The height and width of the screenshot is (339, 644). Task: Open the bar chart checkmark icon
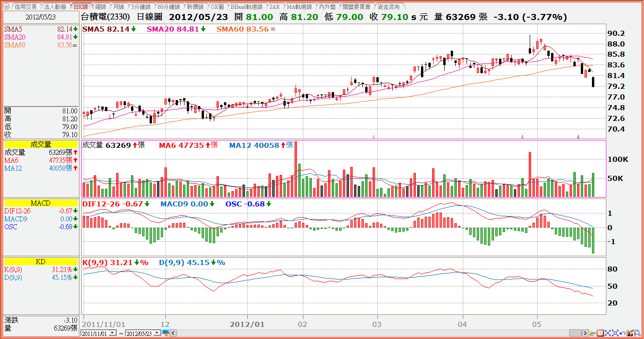(x=631, y=333)
